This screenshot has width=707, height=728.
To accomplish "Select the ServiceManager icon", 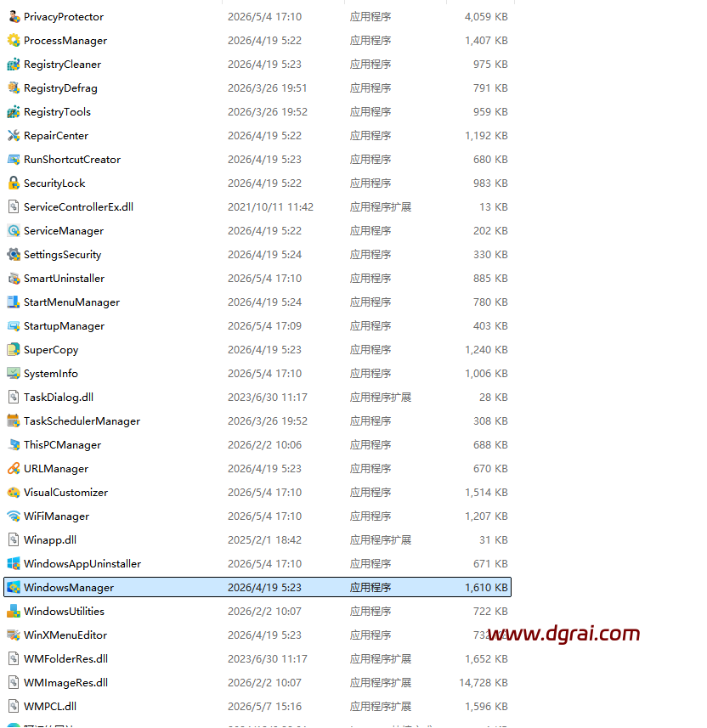I will coord(14,231).
